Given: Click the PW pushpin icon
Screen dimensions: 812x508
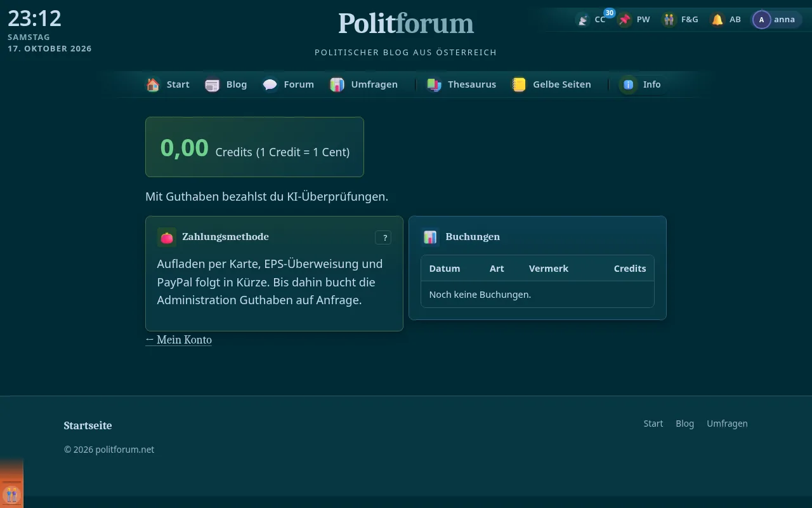Looking at the screenshot, I should 625,20.
